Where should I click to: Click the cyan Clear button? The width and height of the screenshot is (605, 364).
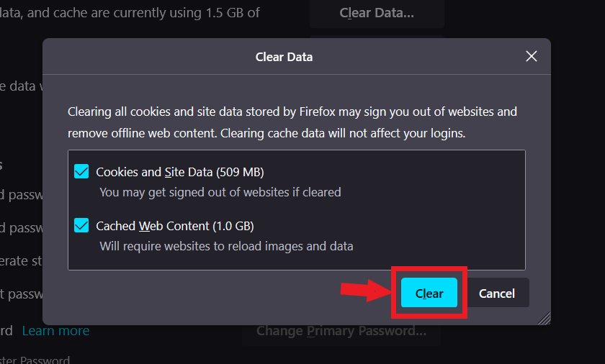[429, 293]
